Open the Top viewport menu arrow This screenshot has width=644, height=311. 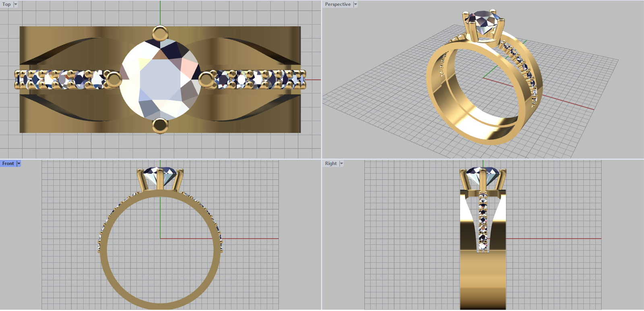(16, 4)
